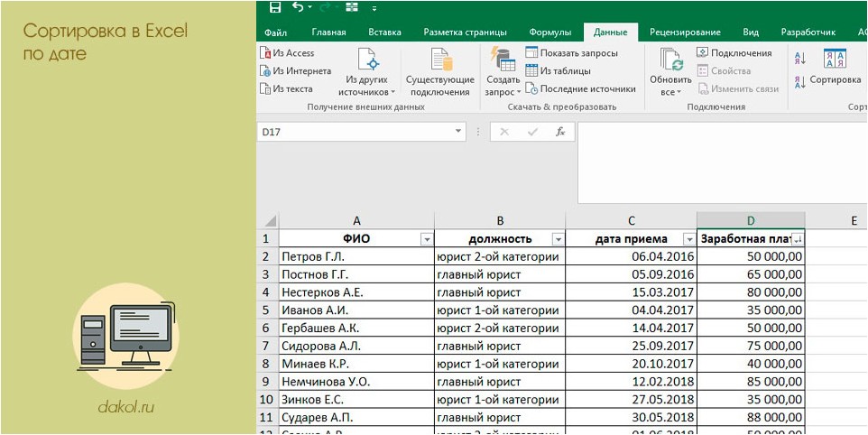Click cell Сидорова А.Л.
Screen dimensions: 868x435
[x=356, y=346]
